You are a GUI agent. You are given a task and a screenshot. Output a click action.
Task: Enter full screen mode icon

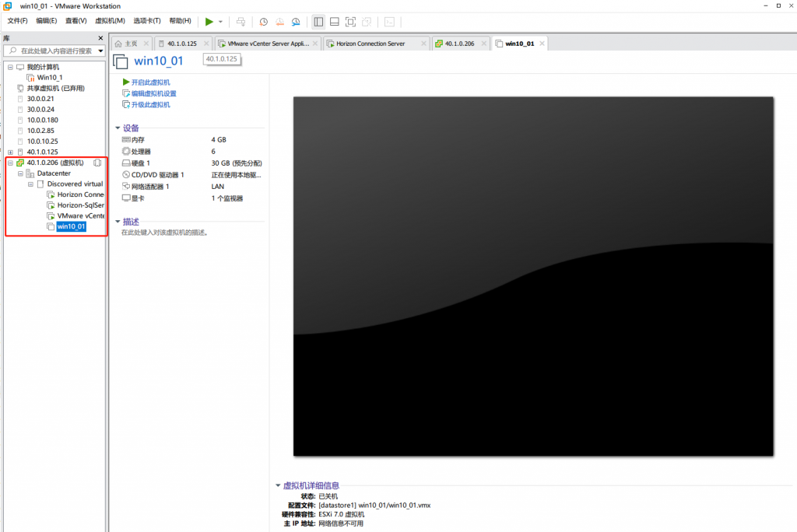[x=350, y=22]
